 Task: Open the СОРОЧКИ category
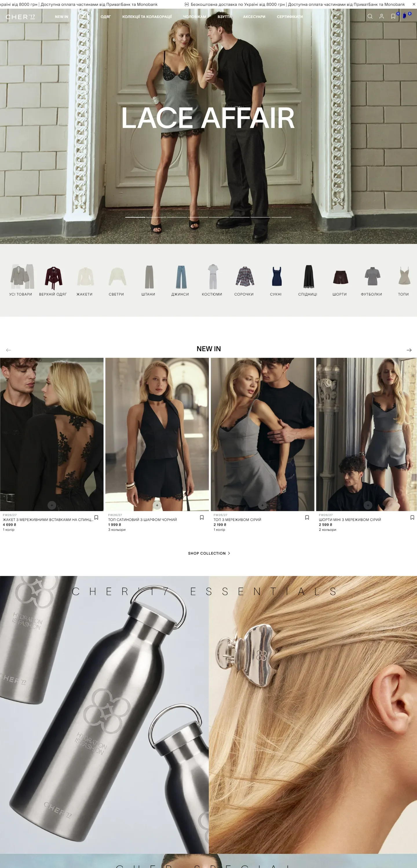pos(244,280)
